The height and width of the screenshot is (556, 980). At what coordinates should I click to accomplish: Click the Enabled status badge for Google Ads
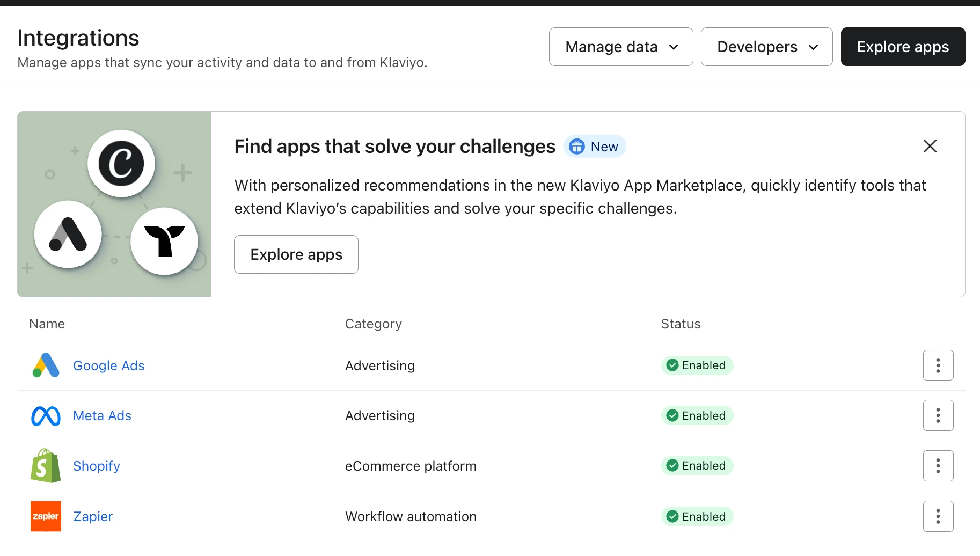tap(697, 365)
